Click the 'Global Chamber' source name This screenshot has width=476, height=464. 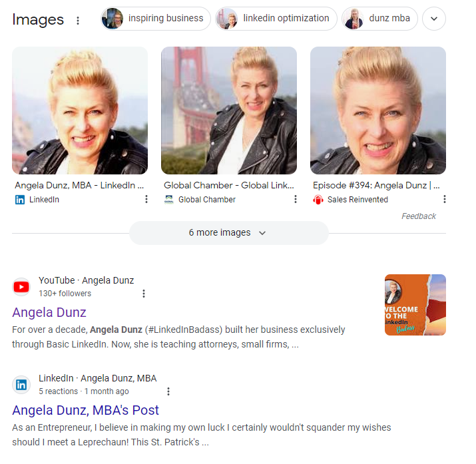207,200
